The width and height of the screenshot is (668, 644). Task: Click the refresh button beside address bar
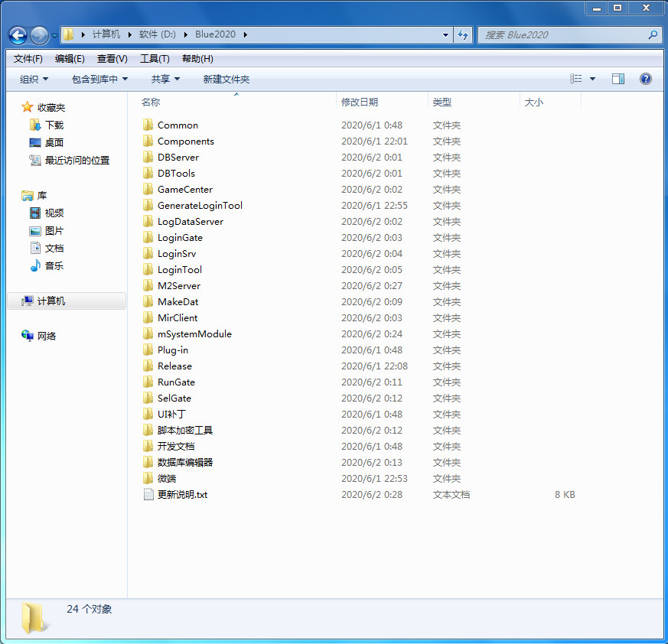coord(463,34)
